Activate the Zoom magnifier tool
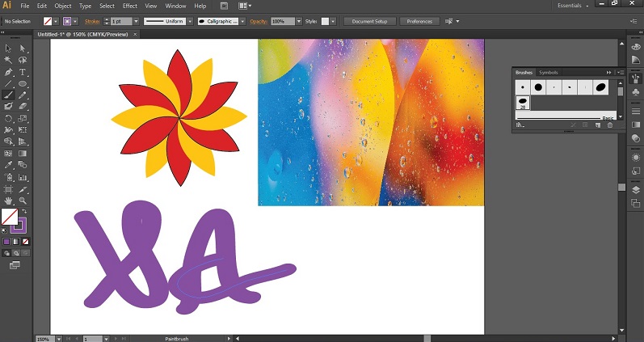Screen dimensions: 644x342 pos(23,200)
